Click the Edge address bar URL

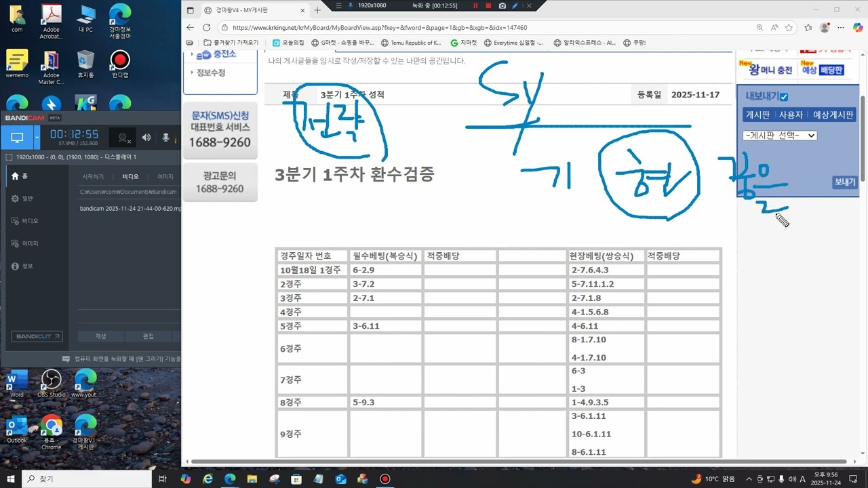[x=380, y=28]
